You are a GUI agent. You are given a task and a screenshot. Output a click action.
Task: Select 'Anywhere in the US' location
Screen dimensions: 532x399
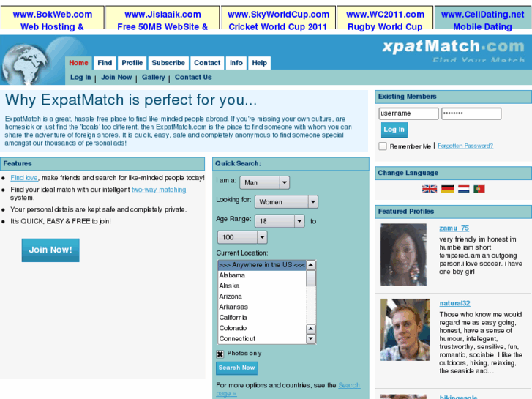[262, 265]
